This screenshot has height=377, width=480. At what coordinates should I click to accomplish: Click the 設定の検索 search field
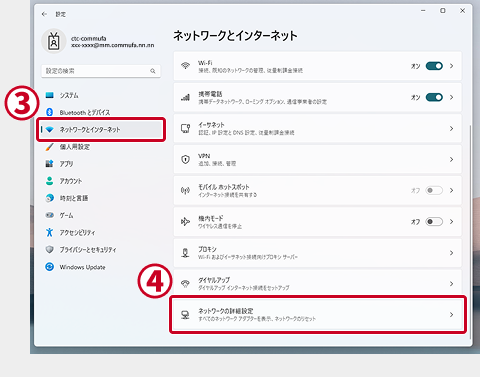coord(101,71)
